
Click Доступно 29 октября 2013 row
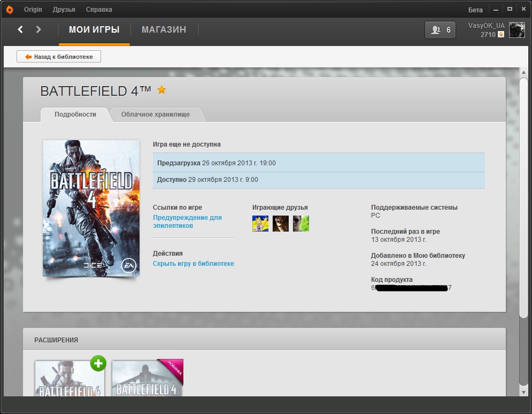318,180
